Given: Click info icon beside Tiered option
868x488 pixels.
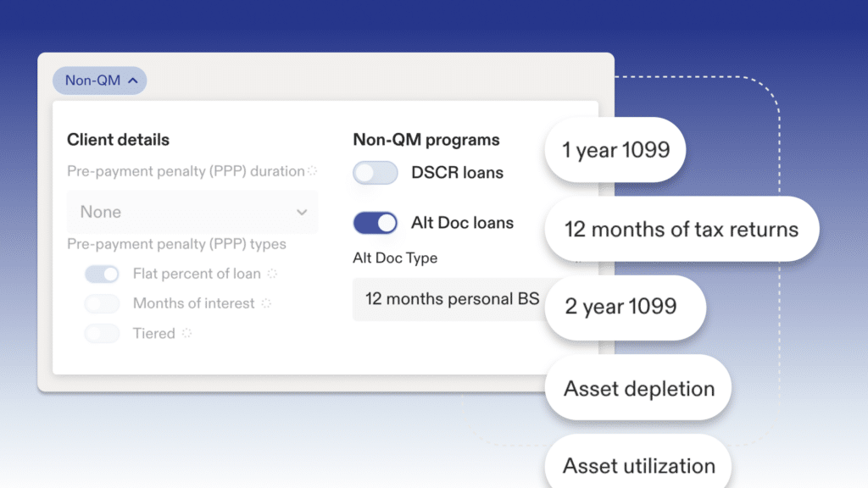Looking at the screenshot, I should 187,333.
